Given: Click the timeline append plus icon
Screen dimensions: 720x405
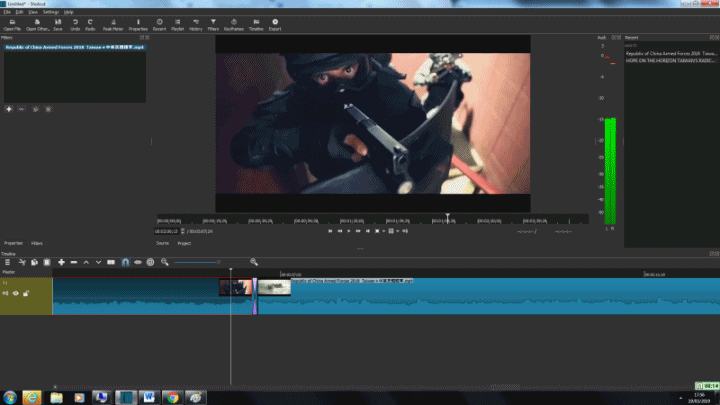Looking at the screenshot, I should 61,262.
